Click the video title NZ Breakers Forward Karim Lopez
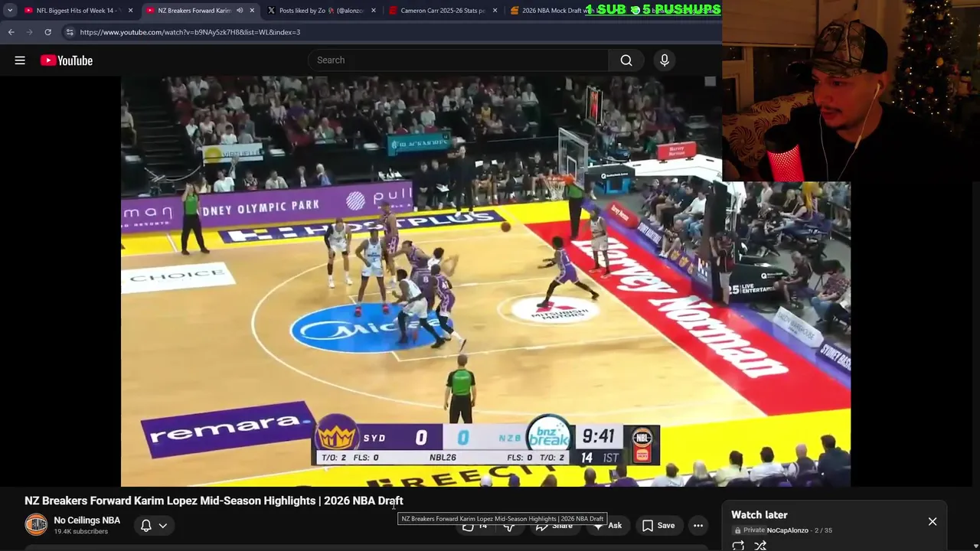The image size is (980, 551). 214,500
